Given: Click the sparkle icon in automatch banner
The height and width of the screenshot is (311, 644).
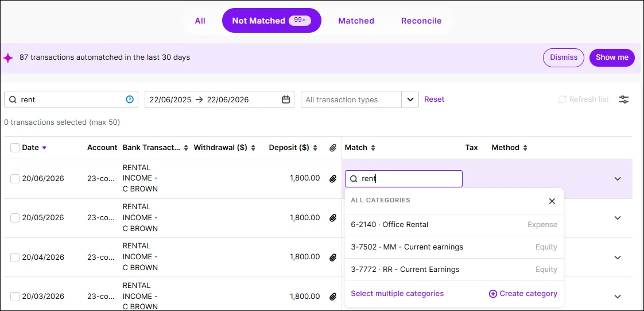Looking at the screenshot, I should [x=8, y=58].
